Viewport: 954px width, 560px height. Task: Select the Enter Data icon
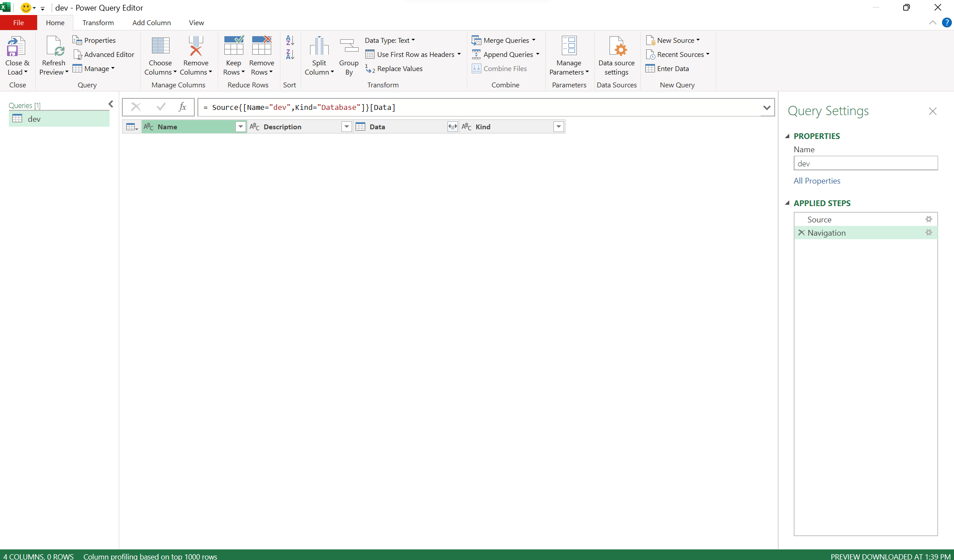pyautogui.click(x=668, y=68)
